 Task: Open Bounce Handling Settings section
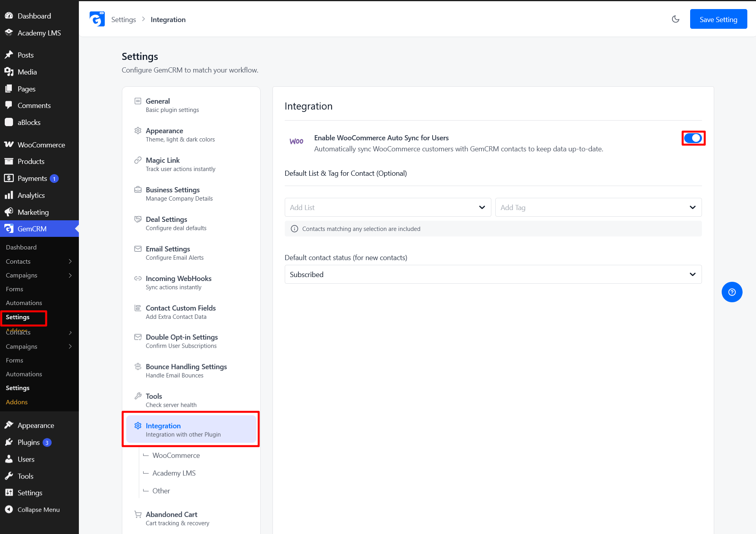tap(191, 371)
